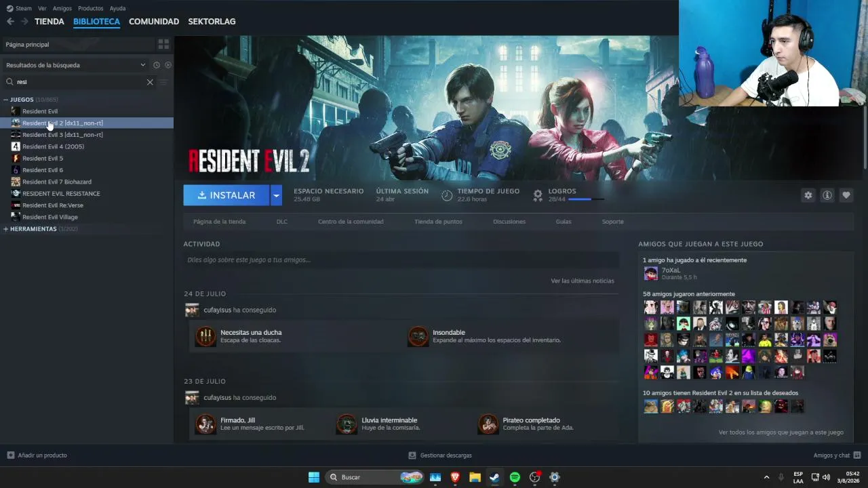Viewport: 868px width, 488px height.
Task: Open the Windows Start menu
Action: point(314,477)
